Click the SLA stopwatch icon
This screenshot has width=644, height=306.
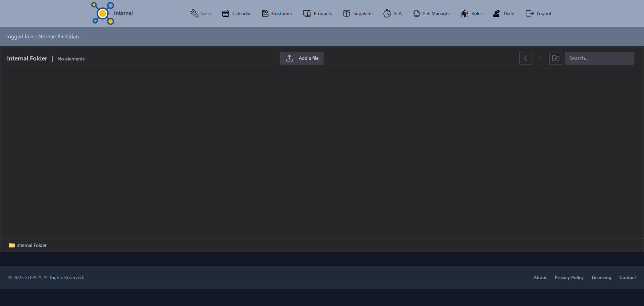click(387, 13)
